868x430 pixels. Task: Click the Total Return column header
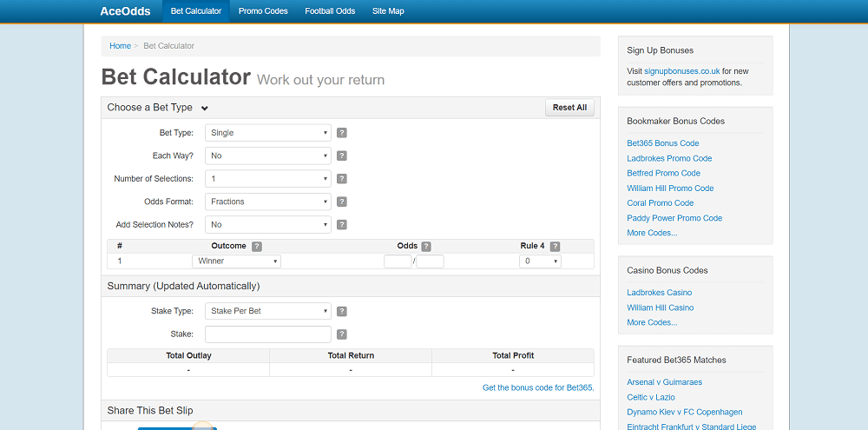(351, 356)
